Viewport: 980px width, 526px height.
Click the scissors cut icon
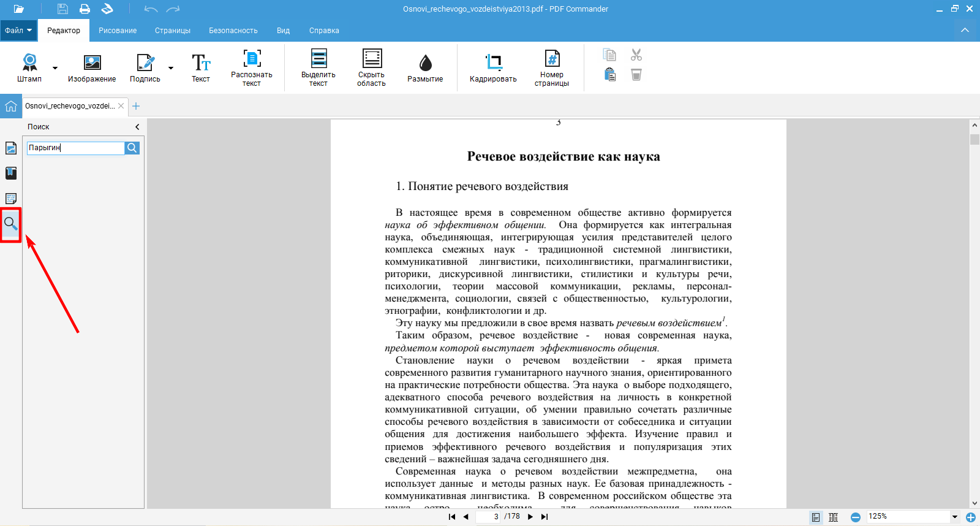(x=636, y=55)
